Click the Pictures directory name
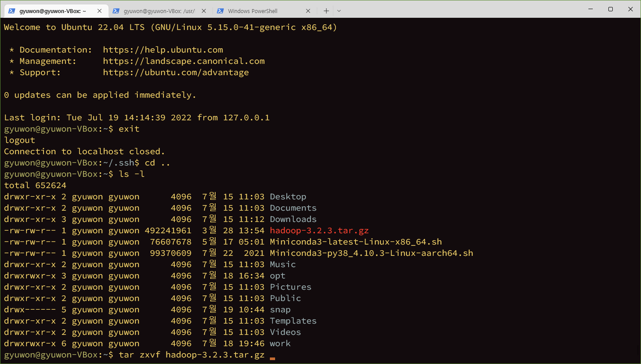The image size is (641, 364). click(291, 287)
